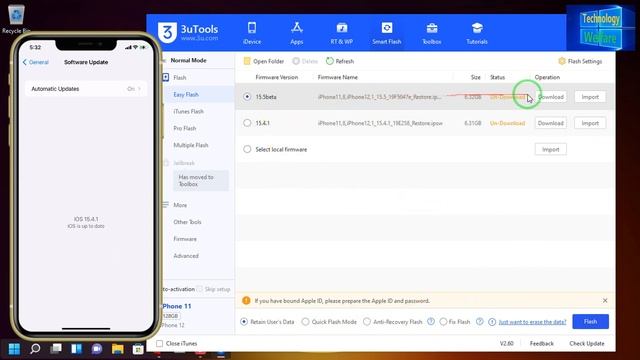This screenshot has height=360, width=640.
Task: Open the Smart Flash section
Action: 387,33
